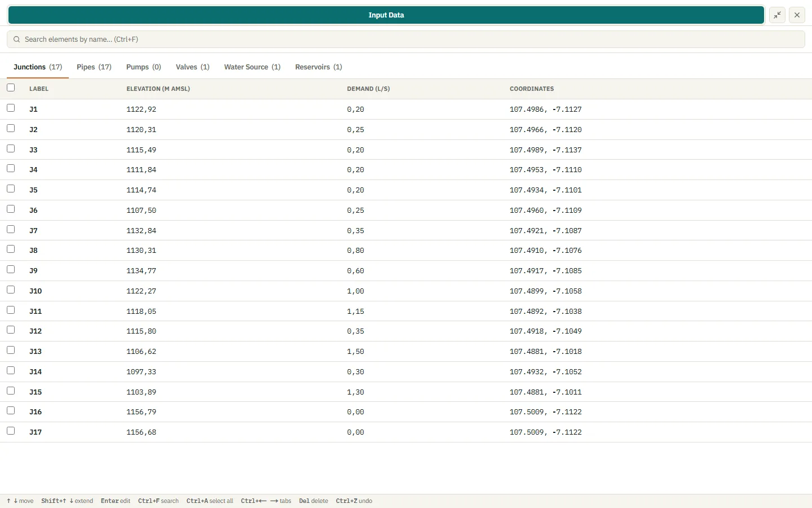The width and height of the screenshot is (812, 508).
Task: Click the J2 label cell
Action: click(33, 130)
